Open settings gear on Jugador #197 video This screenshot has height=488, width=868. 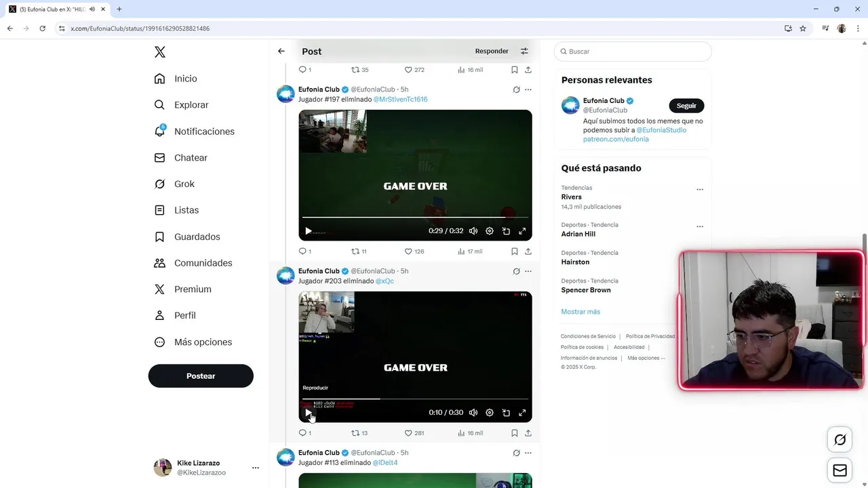(x=490, y=231)
